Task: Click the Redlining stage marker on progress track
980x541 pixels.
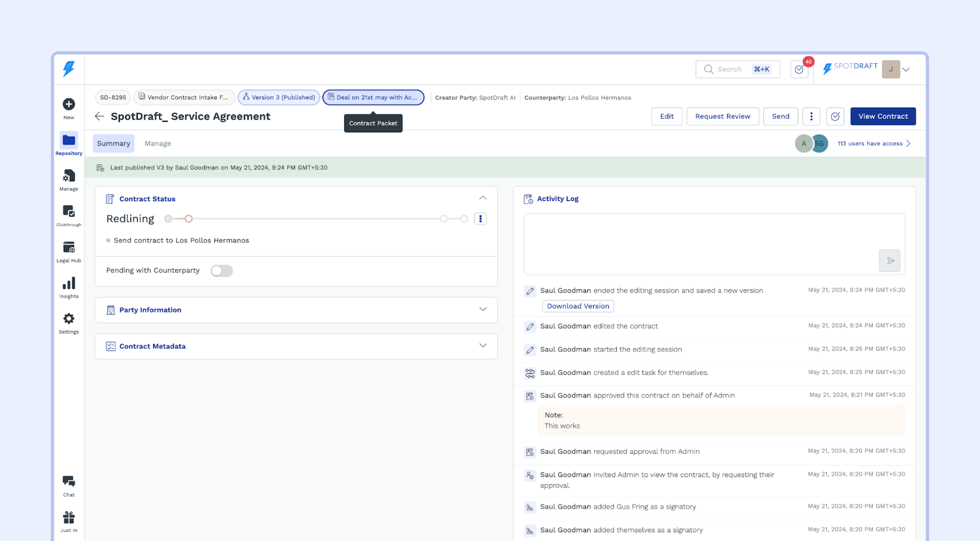Action: click(x=189, y=219)
